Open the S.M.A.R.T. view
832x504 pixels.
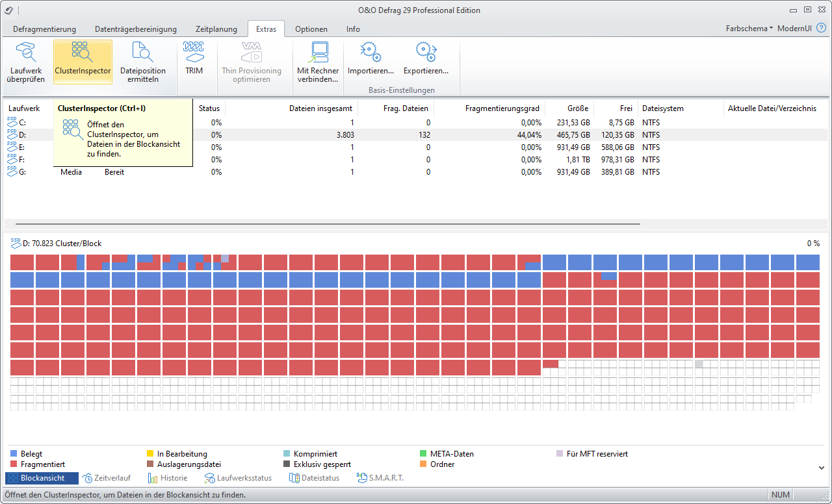380,478
